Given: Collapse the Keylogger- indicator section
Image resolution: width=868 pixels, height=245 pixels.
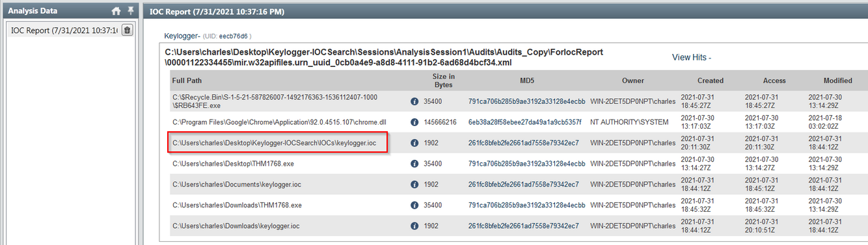Looking at the screenshot, I should coord(182,36).
